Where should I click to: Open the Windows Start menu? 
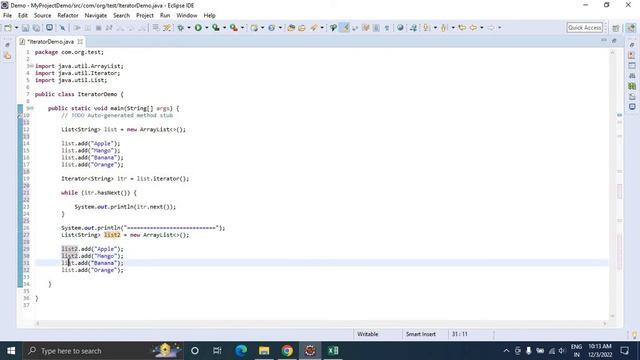[x=11, y=351]
